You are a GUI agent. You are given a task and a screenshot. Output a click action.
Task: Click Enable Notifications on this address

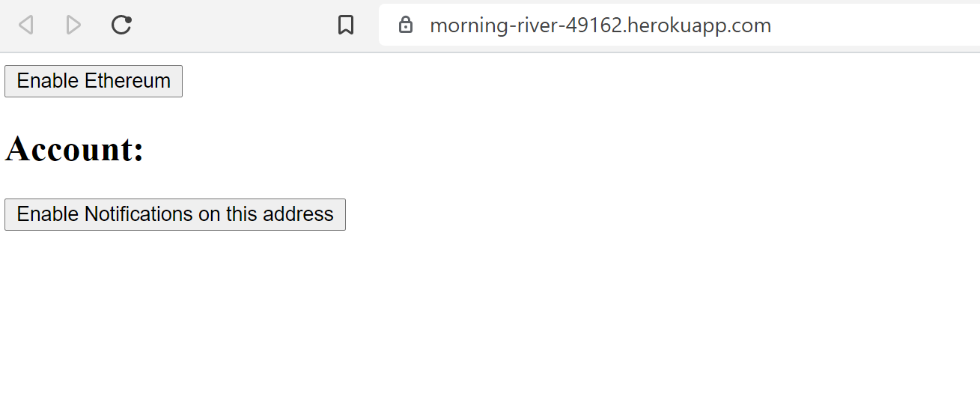(x=175, y=214)
